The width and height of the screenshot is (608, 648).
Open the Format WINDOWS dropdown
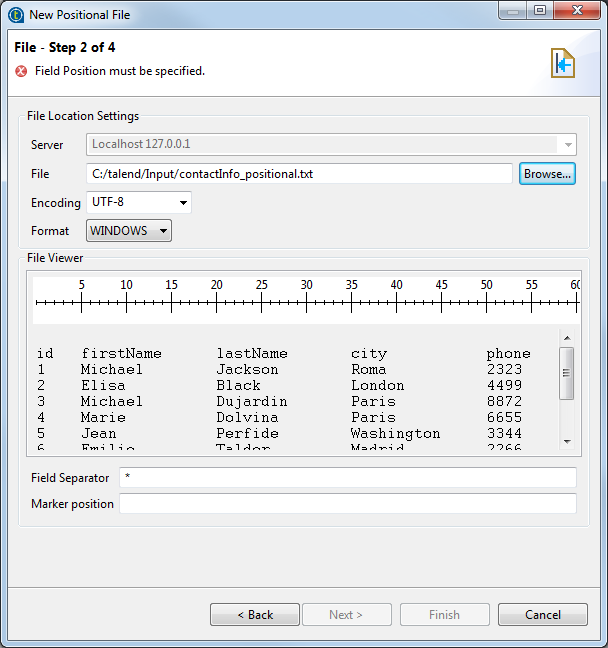(x=129, y=231)
